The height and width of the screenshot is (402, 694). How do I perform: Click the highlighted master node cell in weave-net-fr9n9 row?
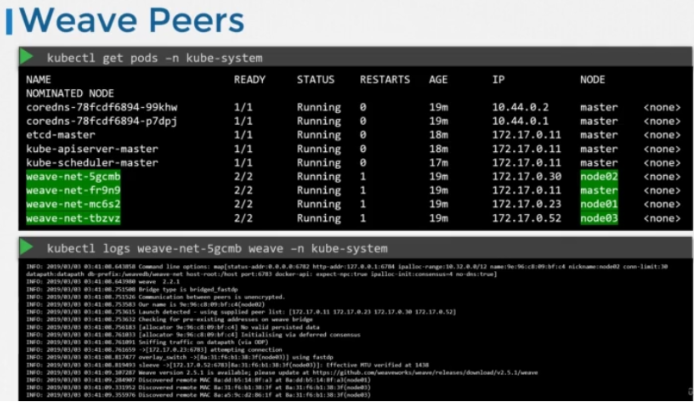pyautogui.click(x=599, y=190)
